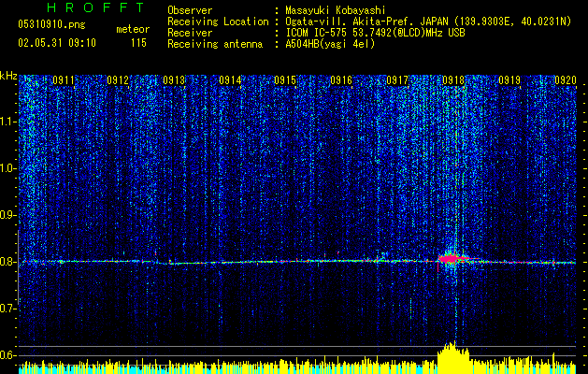Viewport: 588px width, 374px height.
Task: Select the file name 05310910.png
Action: (51, 24)
